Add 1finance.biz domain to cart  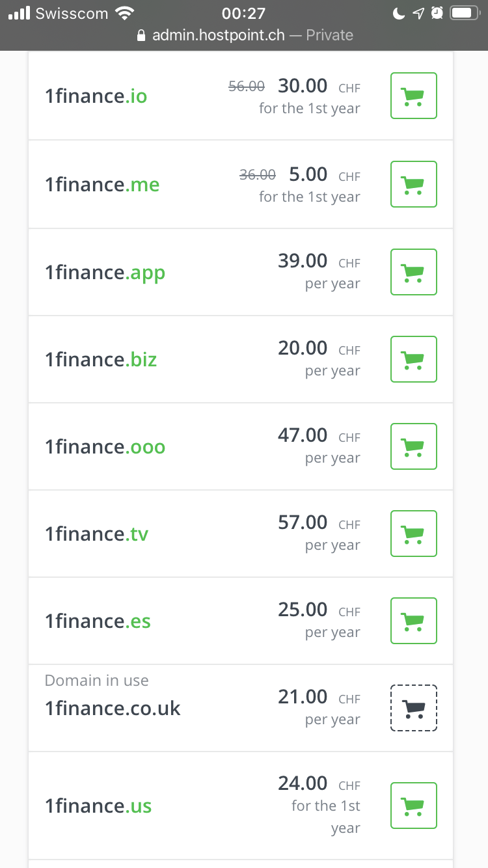pyautogui.click(x=413, y=359)
